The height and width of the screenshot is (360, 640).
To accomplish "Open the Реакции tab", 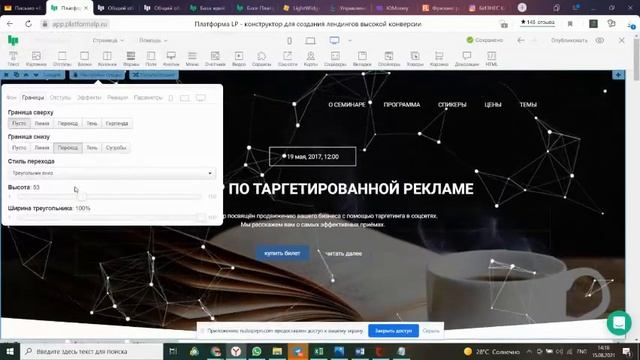I will (x=118, y=98).
